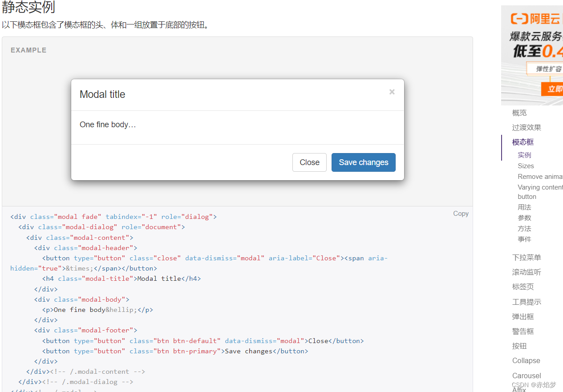The image size is (563, 392).
Task: Click the Save changes button
Action: [363, 162]
